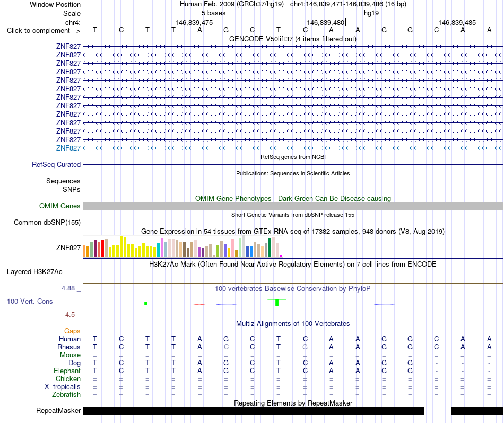Image resolution: width=504 pixels, height=423 pixels.
Task: Click 'RefSeq genes from NCBI' title
Action: click(x=293, y=157)
